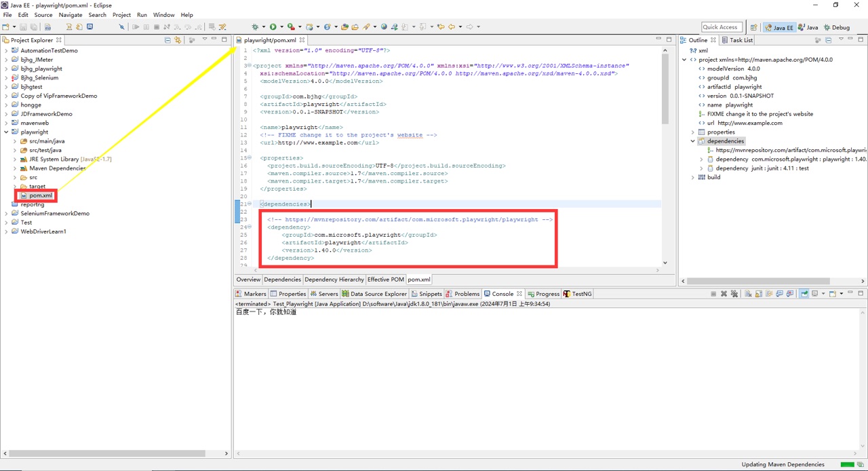Viewport: 868px width, 471px height.
Task: Open Outline view menu triangle
Action: coord(841,39)
